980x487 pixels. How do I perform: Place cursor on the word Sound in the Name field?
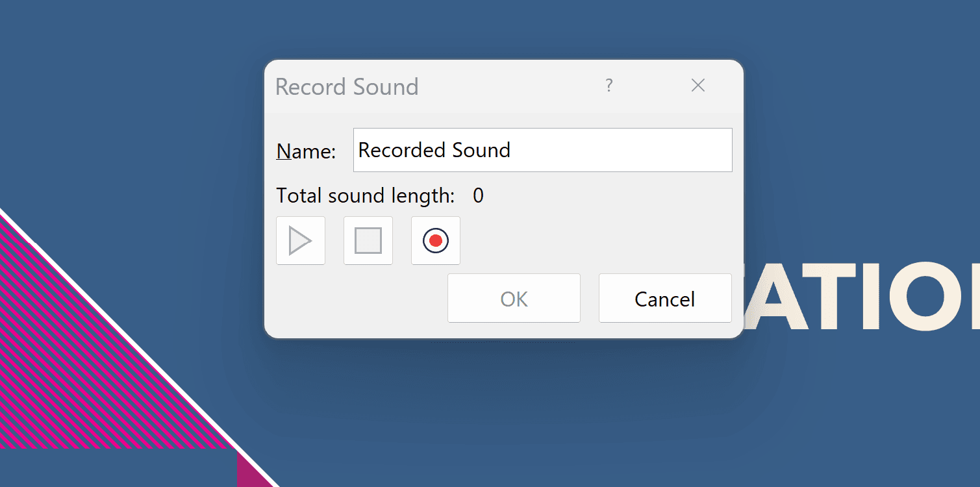(481, 150)
